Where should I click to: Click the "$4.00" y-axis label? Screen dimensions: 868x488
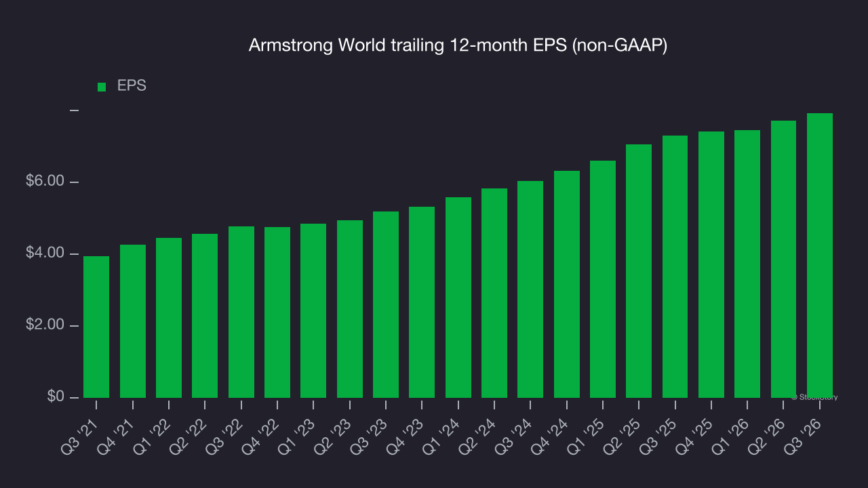(44, 253)
